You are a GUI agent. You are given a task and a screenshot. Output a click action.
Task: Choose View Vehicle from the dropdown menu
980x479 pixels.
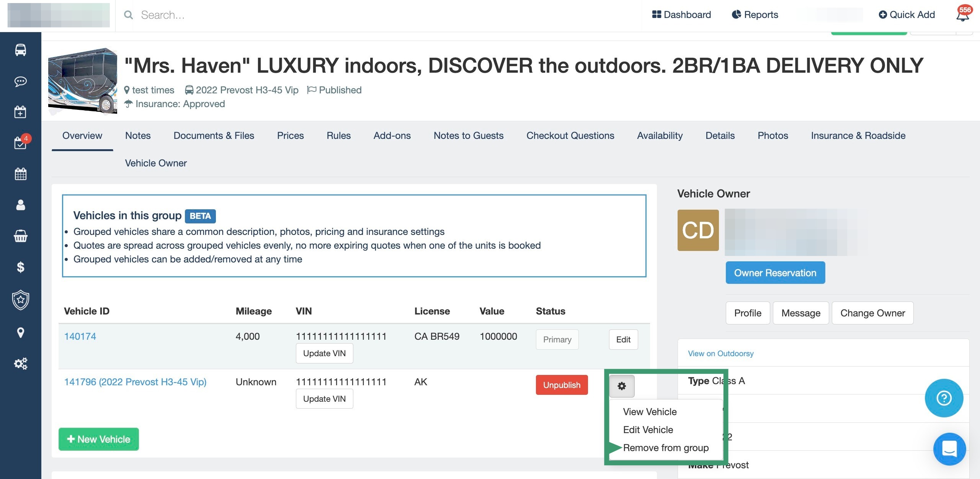click(650, 412)
